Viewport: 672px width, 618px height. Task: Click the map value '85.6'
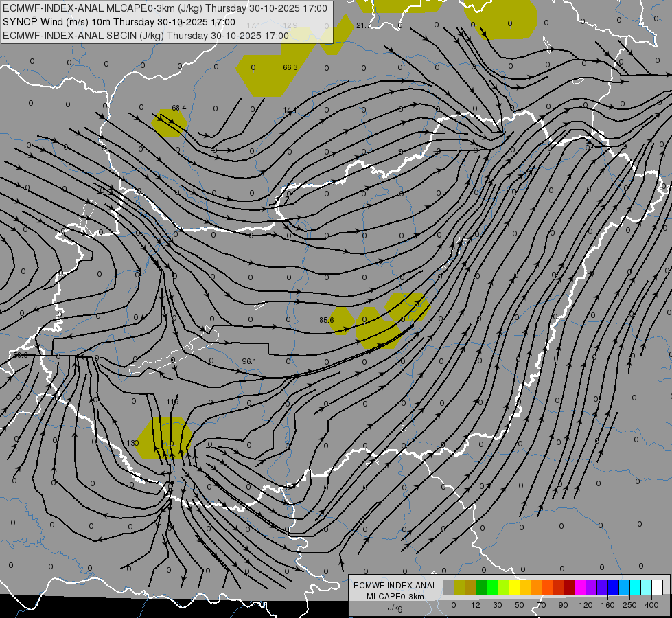[327, 320]
